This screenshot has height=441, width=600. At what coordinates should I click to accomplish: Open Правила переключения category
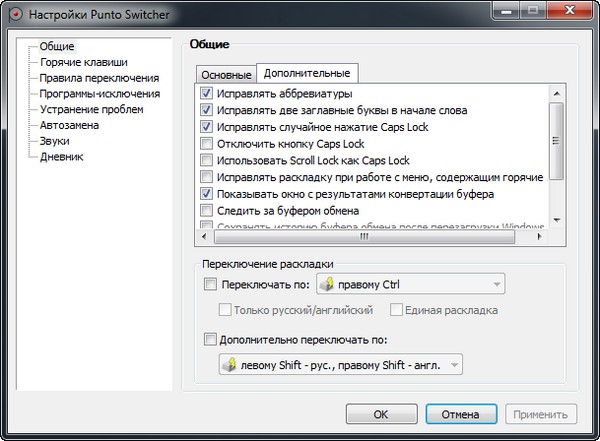pos(99,78)
